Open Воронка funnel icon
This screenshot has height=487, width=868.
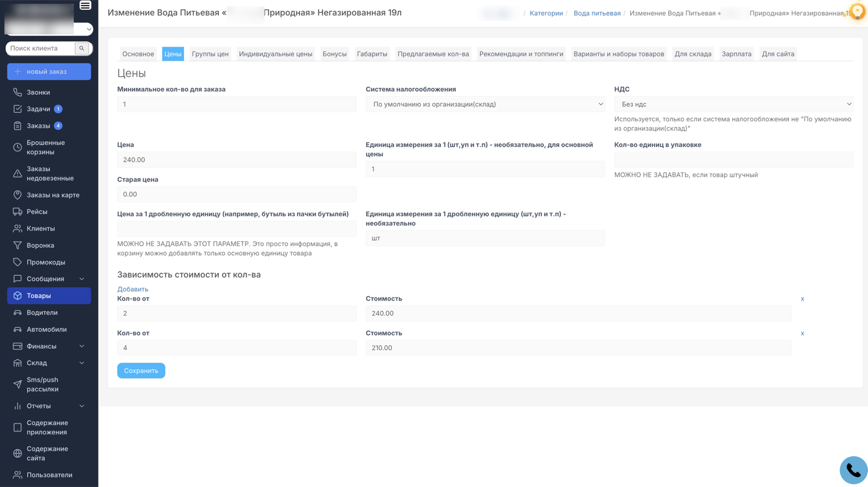coord(17,245)
